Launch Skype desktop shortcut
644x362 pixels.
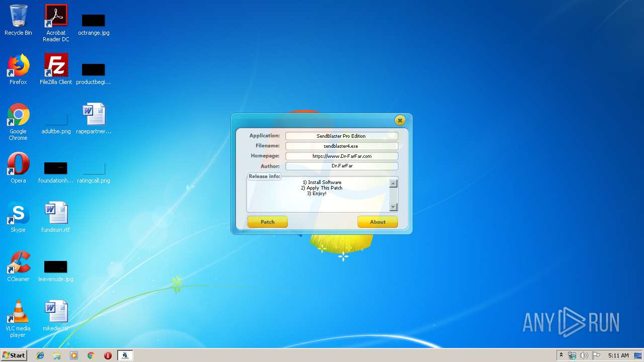coord(18,217)
